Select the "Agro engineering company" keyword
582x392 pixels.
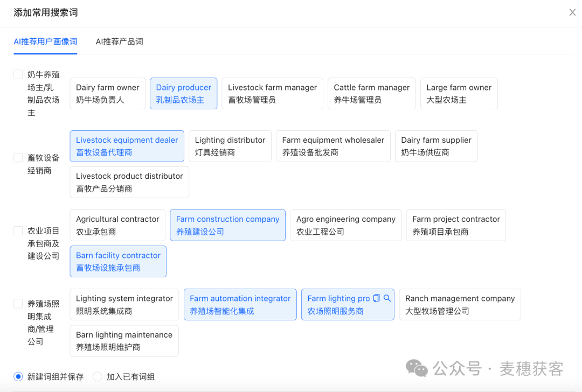coord(345,225)
